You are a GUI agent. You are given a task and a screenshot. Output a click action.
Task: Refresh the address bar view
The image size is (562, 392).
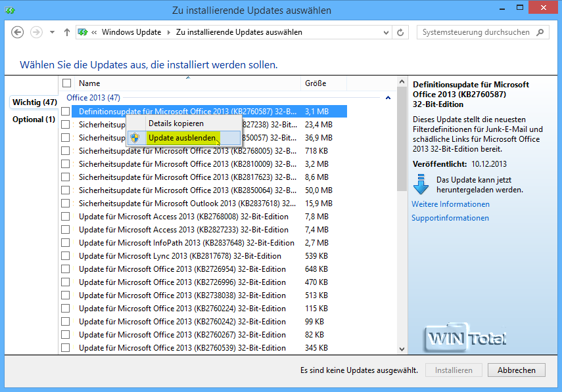point(400,32)
